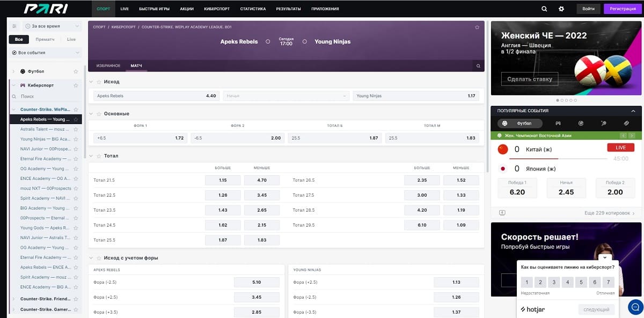Select the Live filter toggle in the sidebar
644x318 pixels.
point(71,39)
